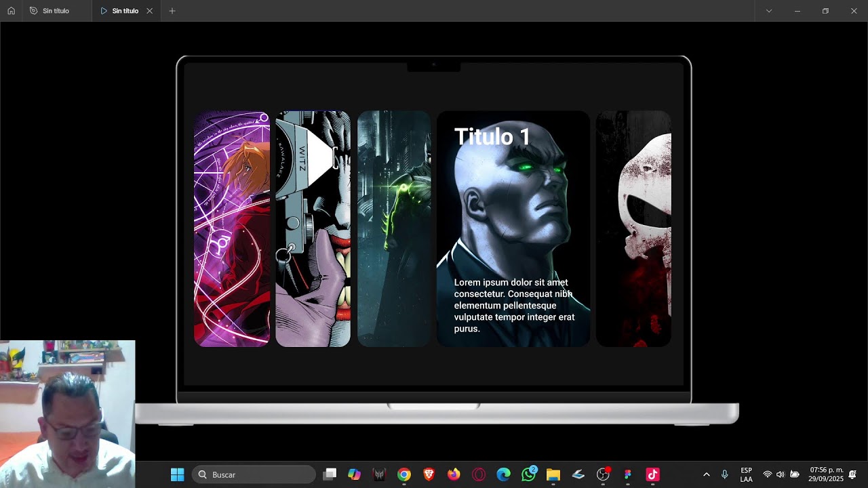Open Firefox from the taskbar
The height and width of the screenshot is (488, 868).
click(x=454, y=474)
